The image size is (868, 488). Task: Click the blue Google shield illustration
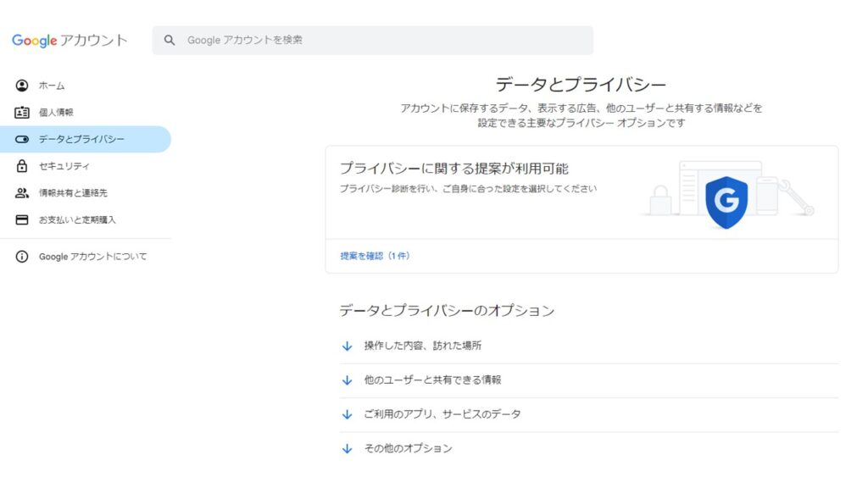(726, 202)
